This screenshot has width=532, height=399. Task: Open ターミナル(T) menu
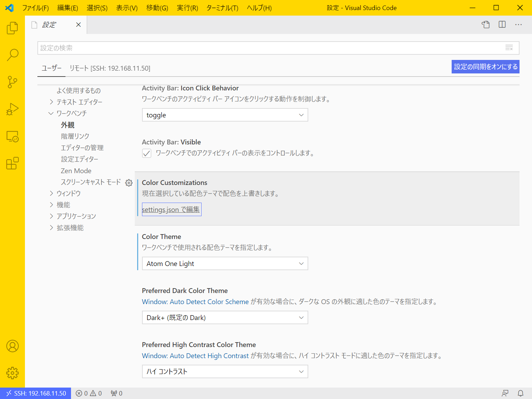point(222,8)
